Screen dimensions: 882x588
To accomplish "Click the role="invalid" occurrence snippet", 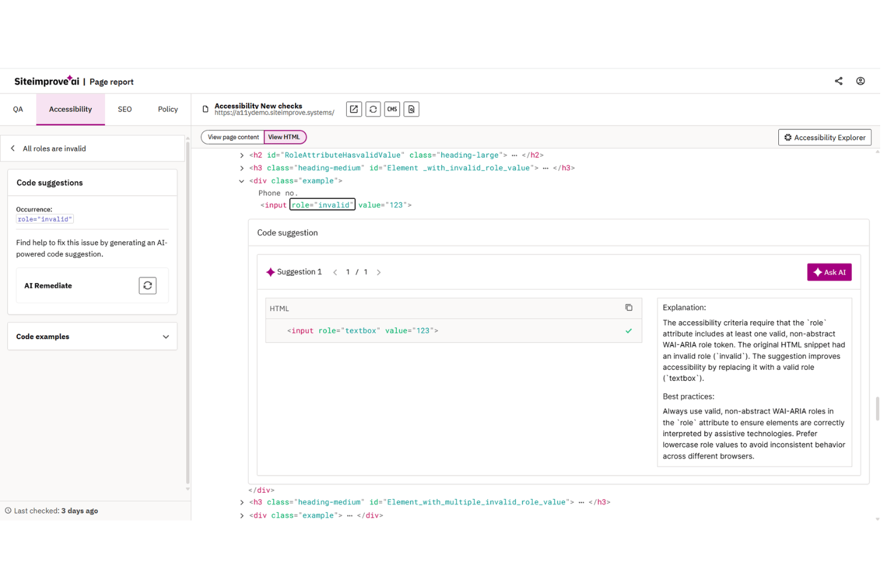I will pyautogui.click(x=45, y=219).
